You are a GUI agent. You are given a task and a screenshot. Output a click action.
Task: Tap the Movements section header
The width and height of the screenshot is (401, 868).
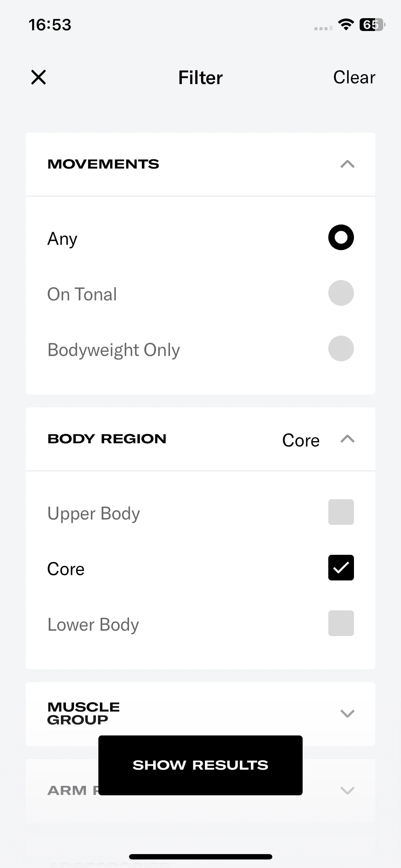200,164
